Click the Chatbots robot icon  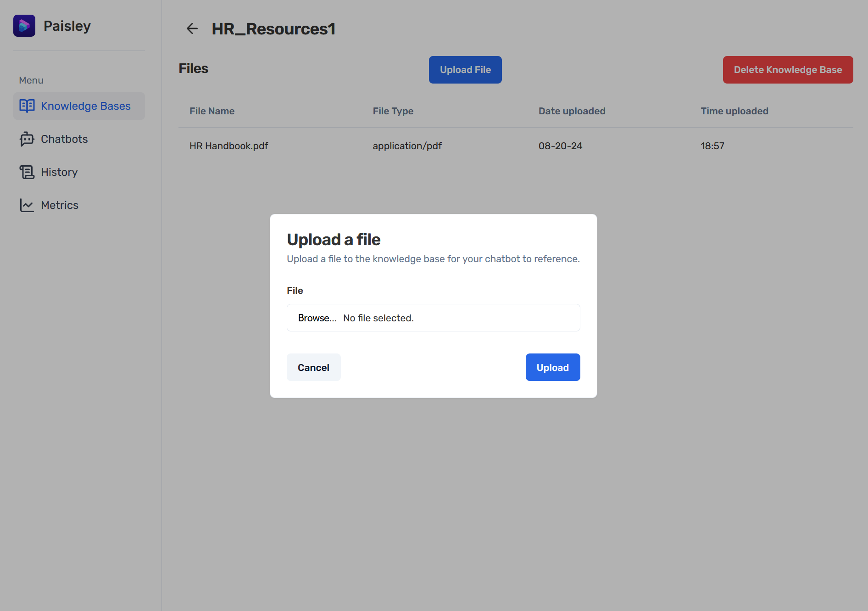pos(27,139)
